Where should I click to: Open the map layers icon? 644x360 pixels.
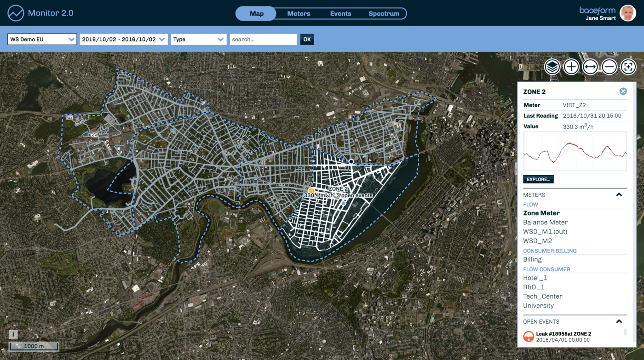tap(552, 67)
